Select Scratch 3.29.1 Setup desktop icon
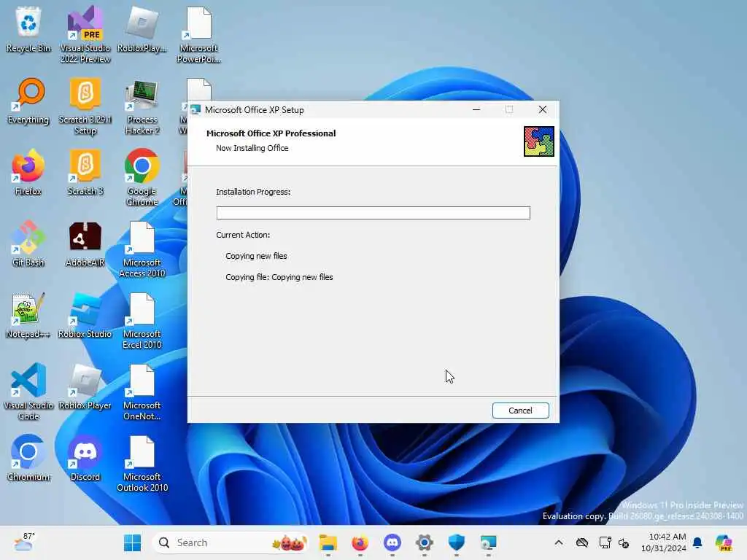This screenshot has width=747, height=560. (85, 106)
